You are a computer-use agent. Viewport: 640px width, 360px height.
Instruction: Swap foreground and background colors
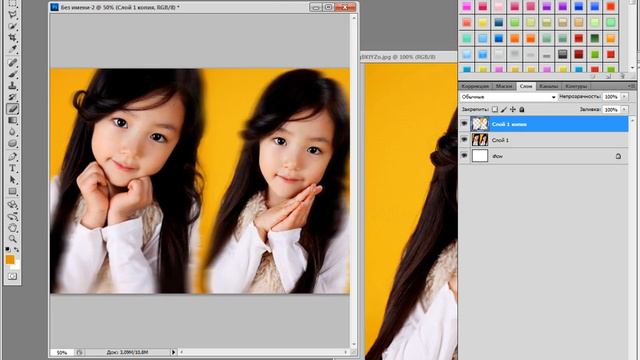[x=16, y=249]
